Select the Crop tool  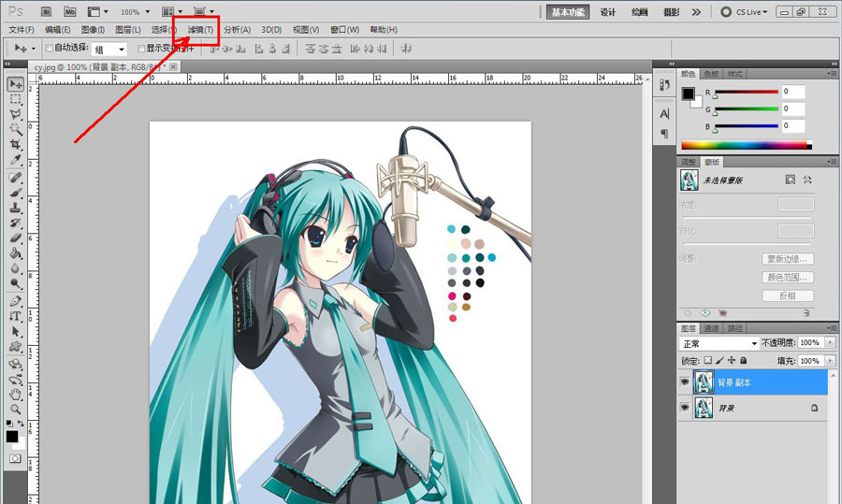[x=15, y=144]
